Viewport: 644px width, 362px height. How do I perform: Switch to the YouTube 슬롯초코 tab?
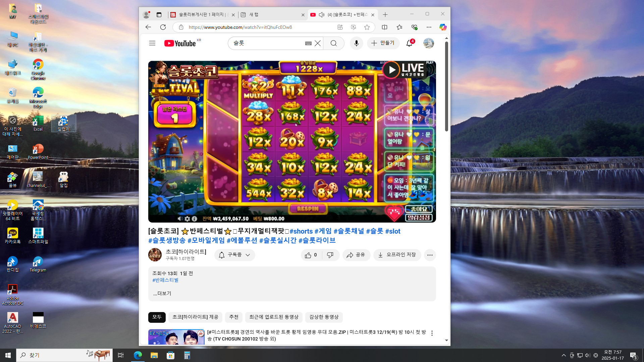pos(343,15)
